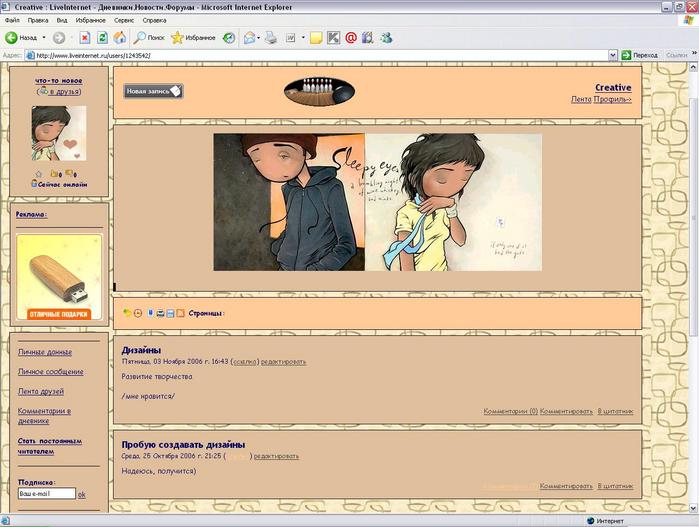699x527 pixels.
Task: Open Favorites (Избранное) star button
Action: (x=191, y=38)
